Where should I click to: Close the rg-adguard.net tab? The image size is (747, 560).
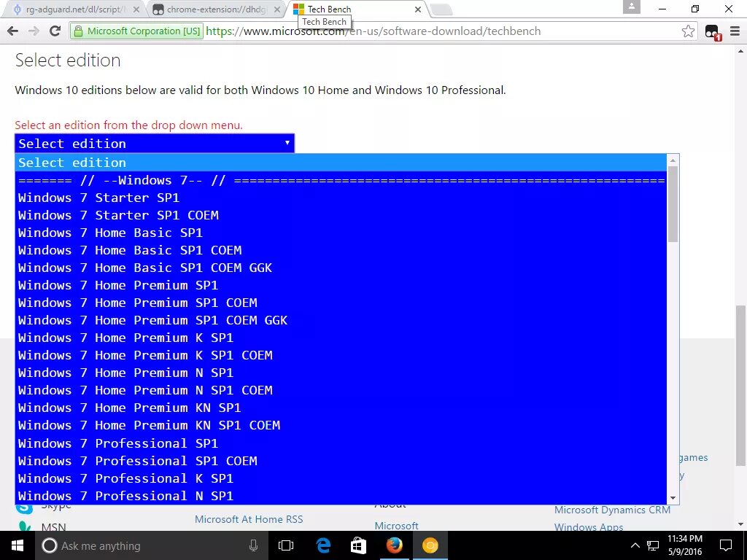[136, 9]
